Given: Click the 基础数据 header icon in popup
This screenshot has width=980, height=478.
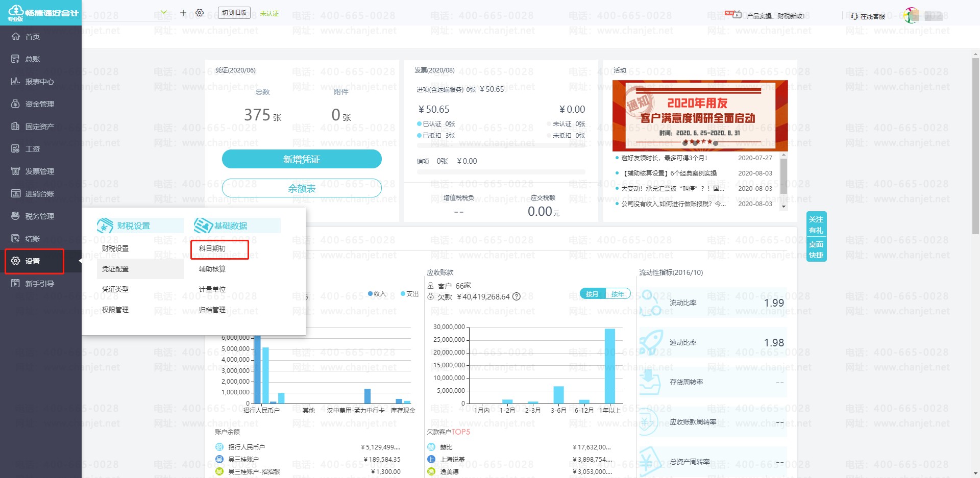Looking at the screenshot, I should (203, 225).
